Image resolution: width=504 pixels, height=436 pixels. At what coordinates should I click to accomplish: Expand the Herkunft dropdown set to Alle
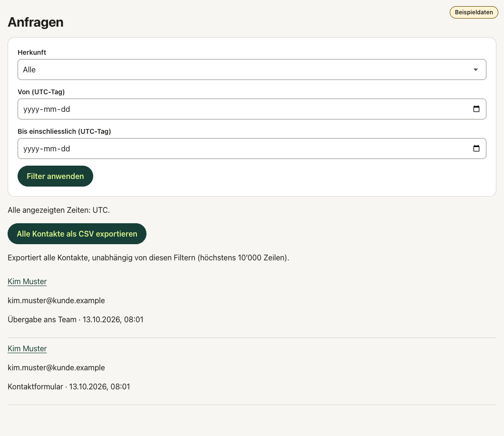coord(252,69)
